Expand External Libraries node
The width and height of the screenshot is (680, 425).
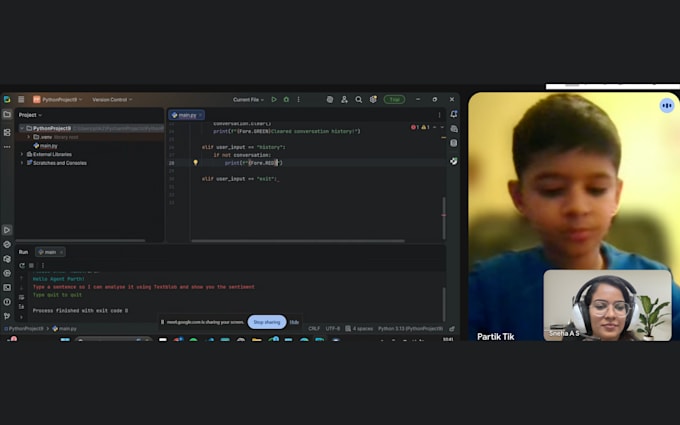[22, 154]
